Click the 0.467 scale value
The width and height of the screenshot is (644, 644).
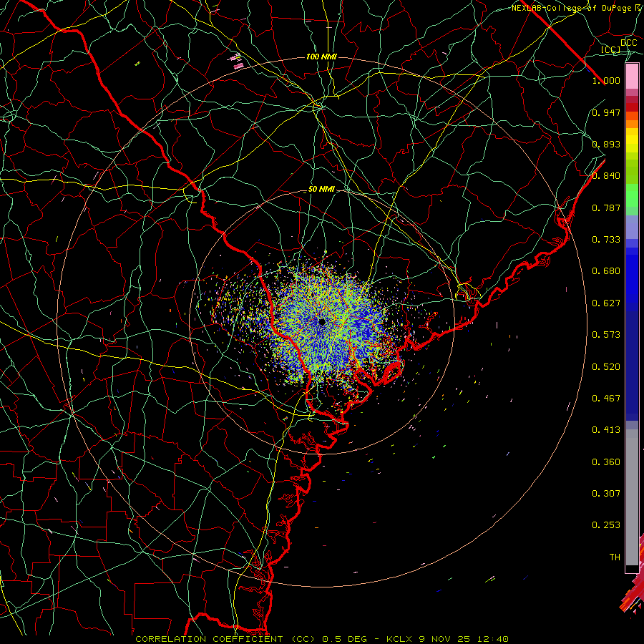coord(606,399)
